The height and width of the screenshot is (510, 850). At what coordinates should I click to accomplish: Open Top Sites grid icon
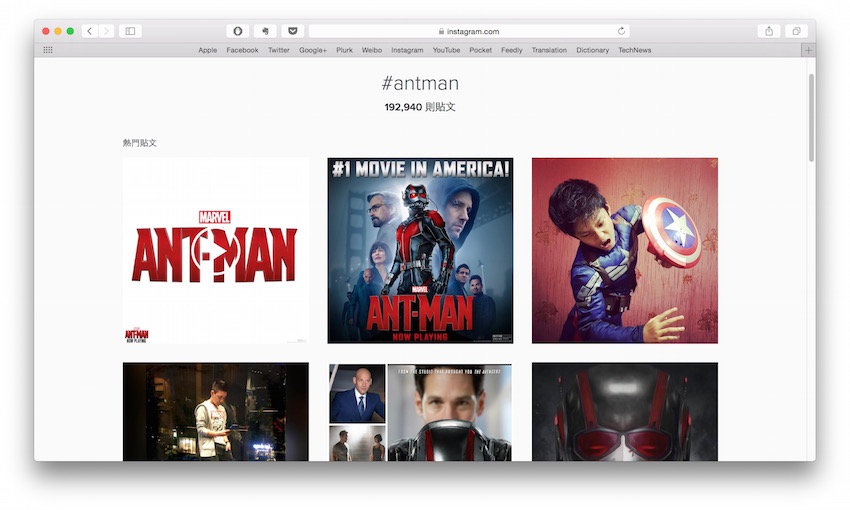48,50
